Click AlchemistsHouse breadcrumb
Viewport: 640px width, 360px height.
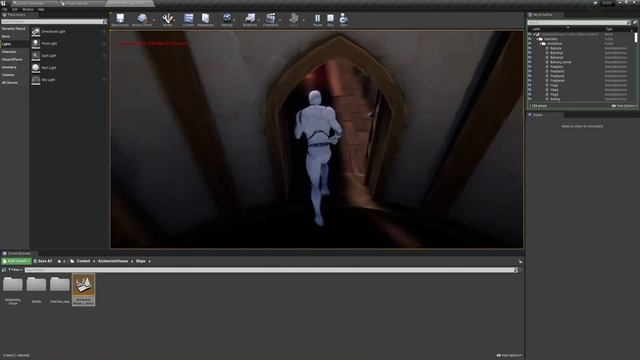[113, 261]
